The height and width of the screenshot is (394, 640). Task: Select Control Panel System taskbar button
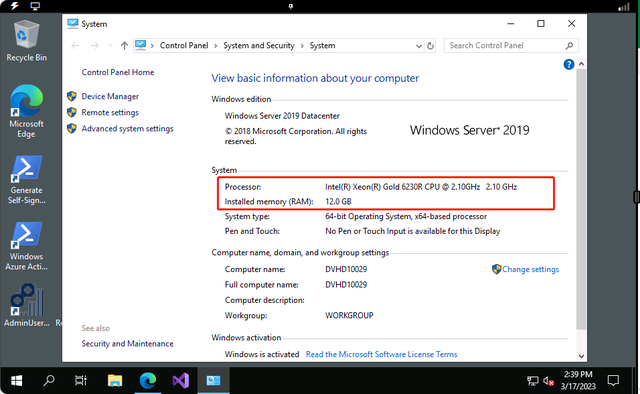(x=213, y=381)
